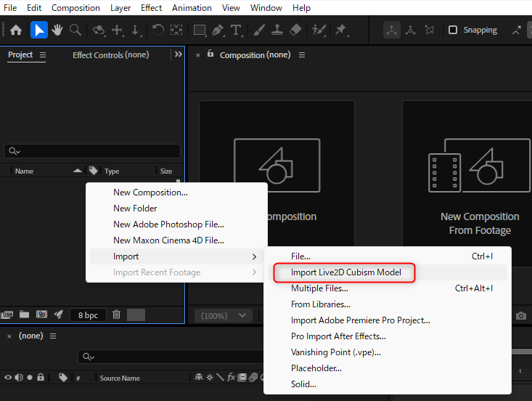The image size is (532, 401).
Task: Click the Project panel search field
Action: tap(92, 151)
